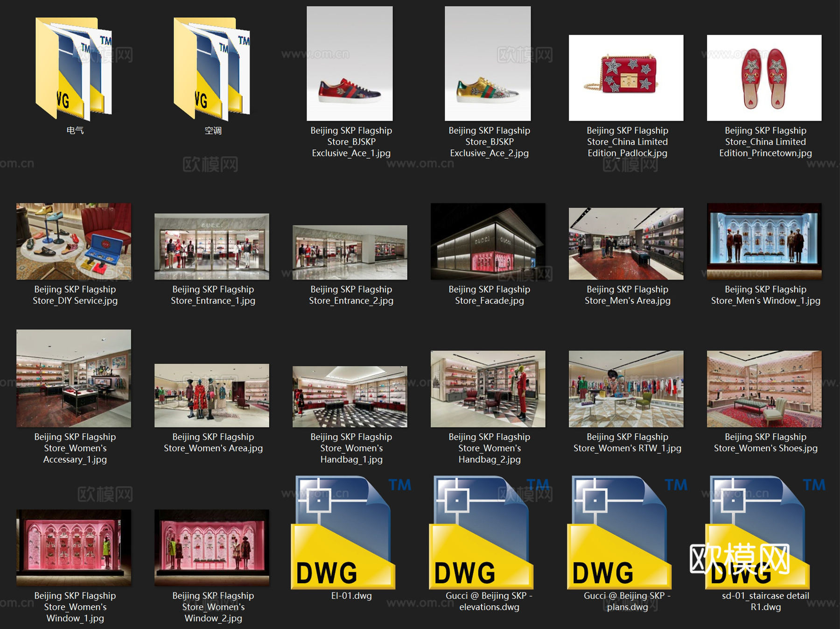Click the Women's RTW_1.jpg file name
Screen dimensions: 840x629
pyautogui.click(x=628, y=443)
